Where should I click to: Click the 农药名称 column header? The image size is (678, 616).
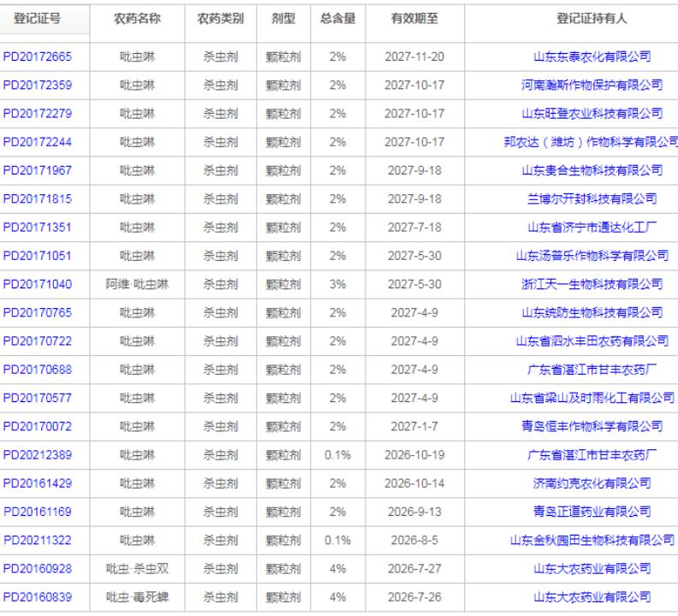(x=137, y=19)
